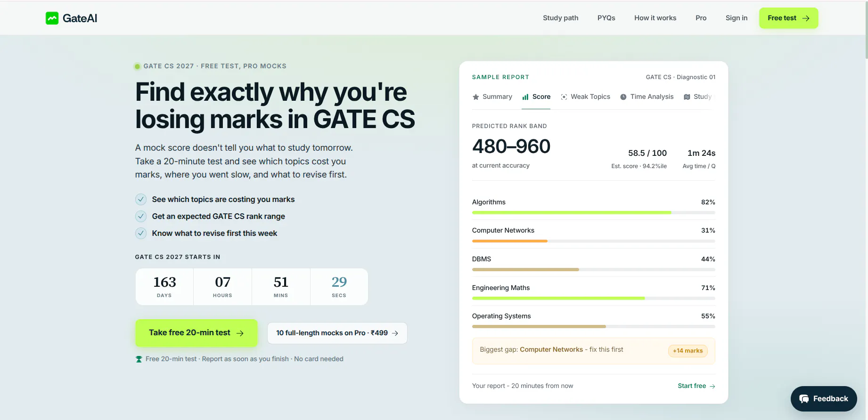Click the arrow icon in the Pro mocks button

395,333
